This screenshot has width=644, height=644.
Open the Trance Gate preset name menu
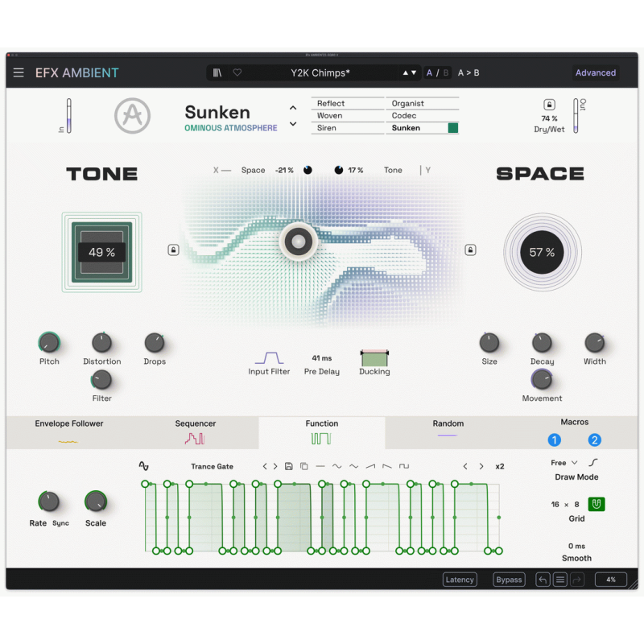[x=212, y=466]
